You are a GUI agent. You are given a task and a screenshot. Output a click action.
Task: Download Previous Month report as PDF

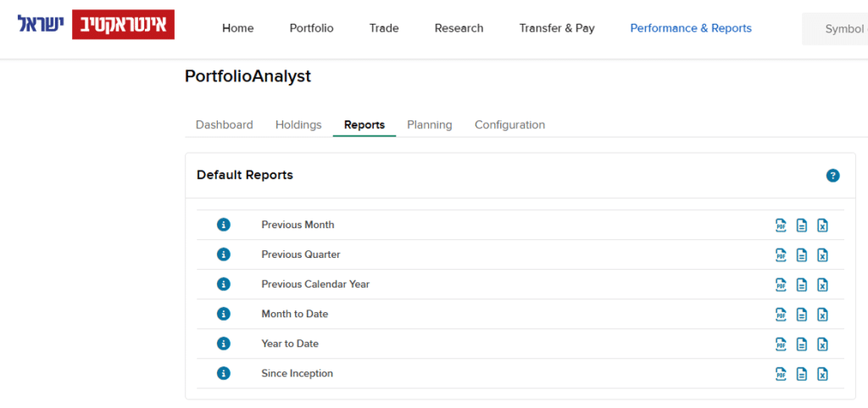pyautogui.click(x=781, y=225)
